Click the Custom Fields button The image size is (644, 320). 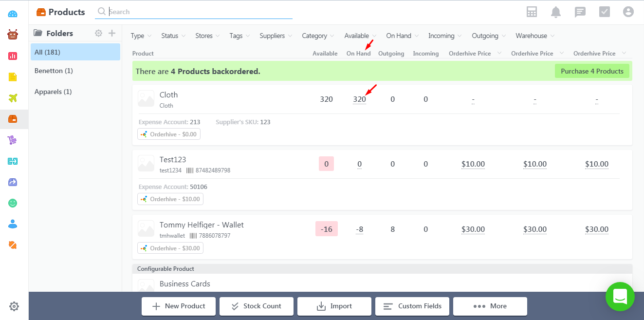[412, 306]
